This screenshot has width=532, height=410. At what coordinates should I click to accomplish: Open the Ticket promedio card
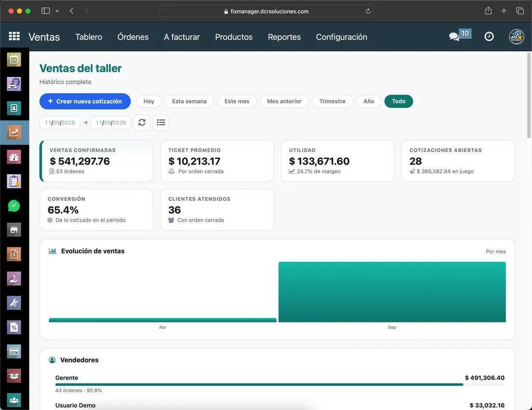coord(217,161)
